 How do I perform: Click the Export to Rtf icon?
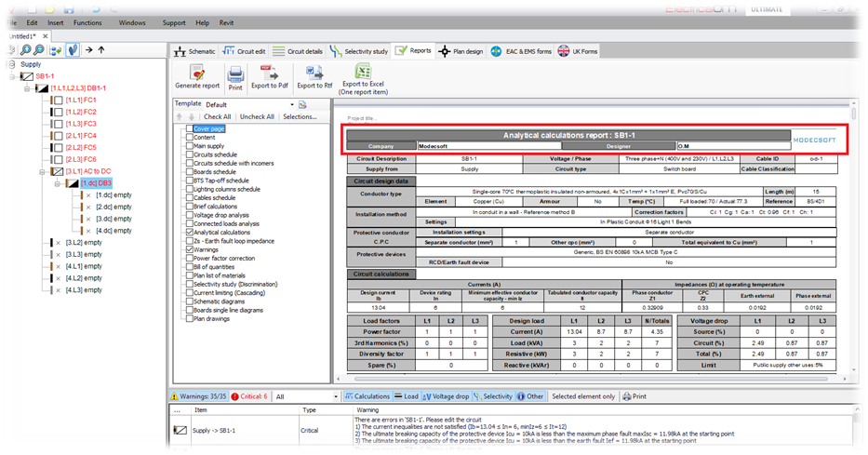tap(314, 73)
